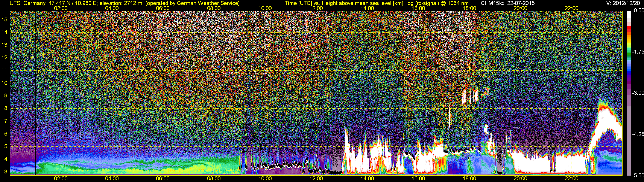Click the 6 km height axis label
Viewport: 644px width, 182px height.
point(6,134)
